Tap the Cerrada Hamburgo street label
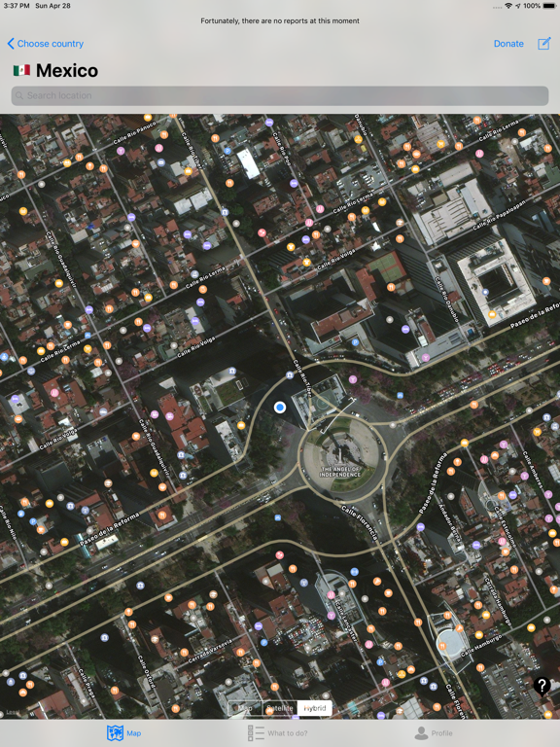The height and width of the screenshot is (747, 560). [498, 601]
